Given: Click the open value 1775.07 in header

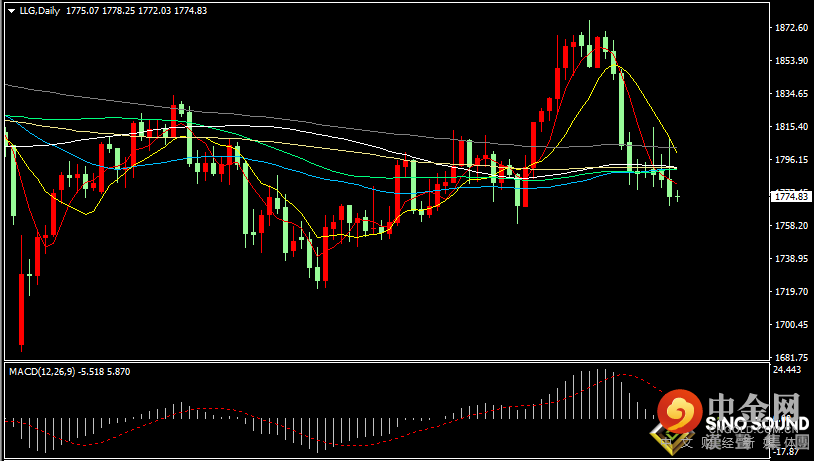Looking at the screenshot, I should (x=83, y=10).
